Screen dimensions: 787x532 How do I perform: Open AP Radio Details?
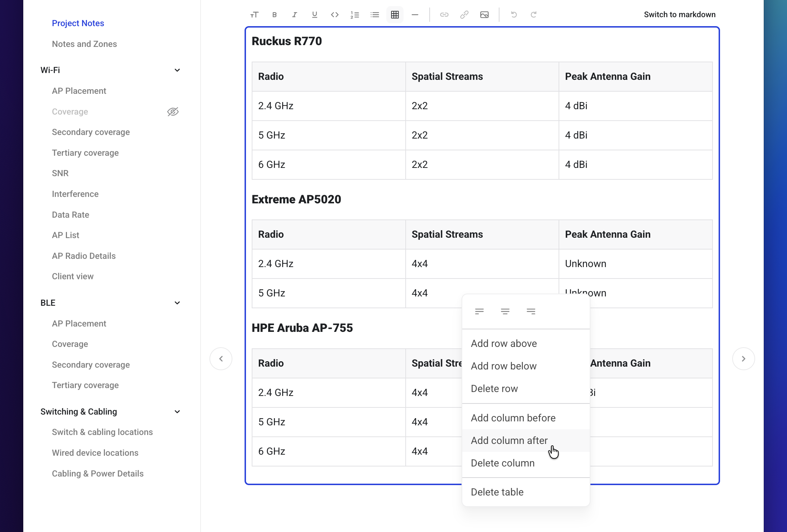tap(84, 256)
